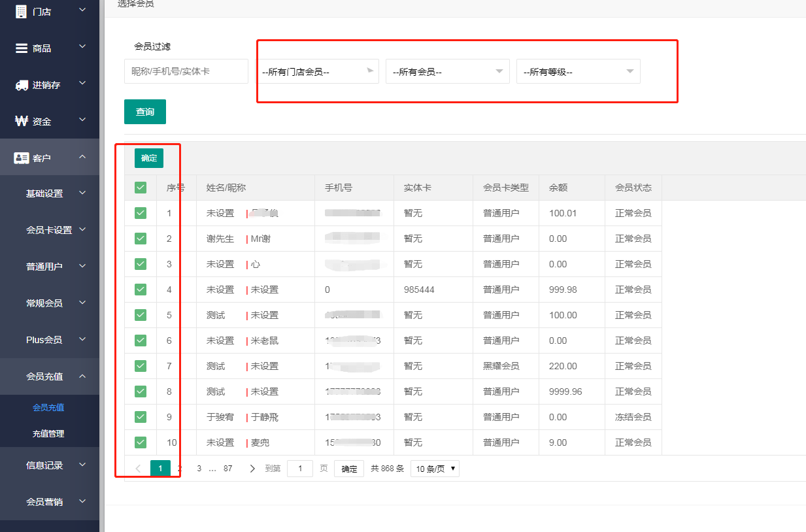Screen dimensions: 806x532
Task: Go to page 1 in pagination
Action: click(x=160, y=469)
